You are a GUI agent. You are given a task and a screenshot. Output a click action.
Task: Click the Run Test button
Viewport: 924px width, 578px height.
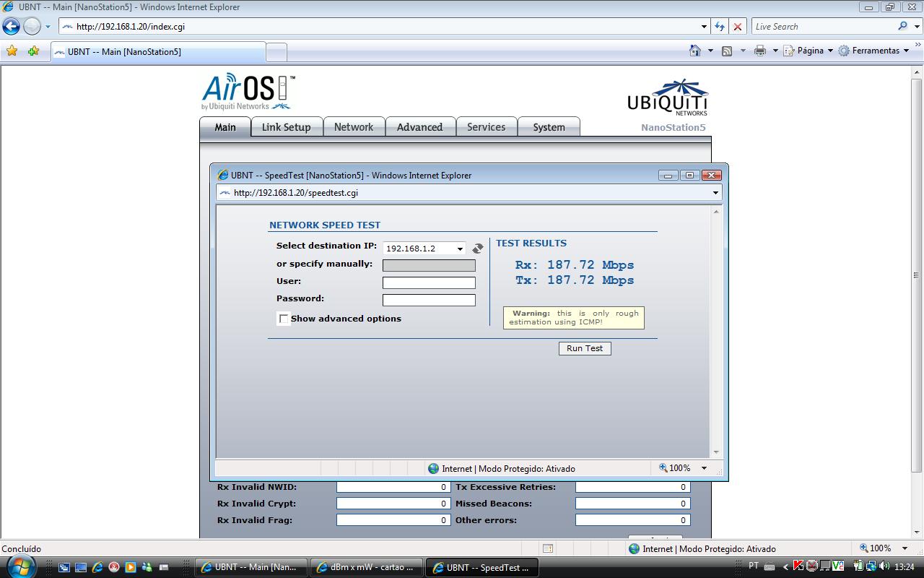585,348
